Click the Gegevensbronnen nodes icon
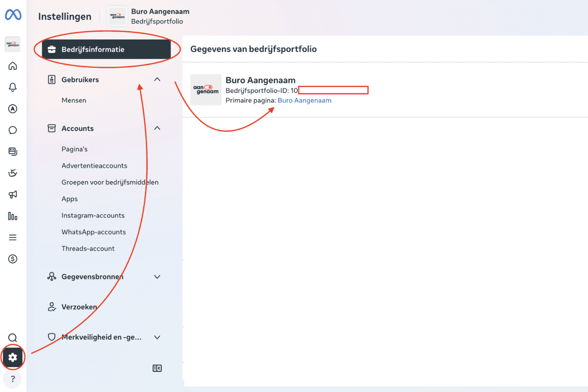588x392 pixels. [52, 277]
